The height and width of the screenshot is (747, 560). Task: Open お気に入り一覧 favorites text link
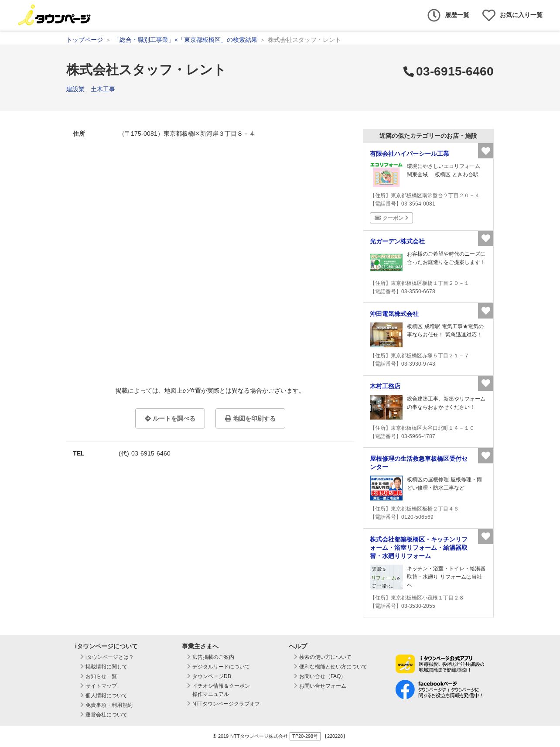click(x=521, y=15)
